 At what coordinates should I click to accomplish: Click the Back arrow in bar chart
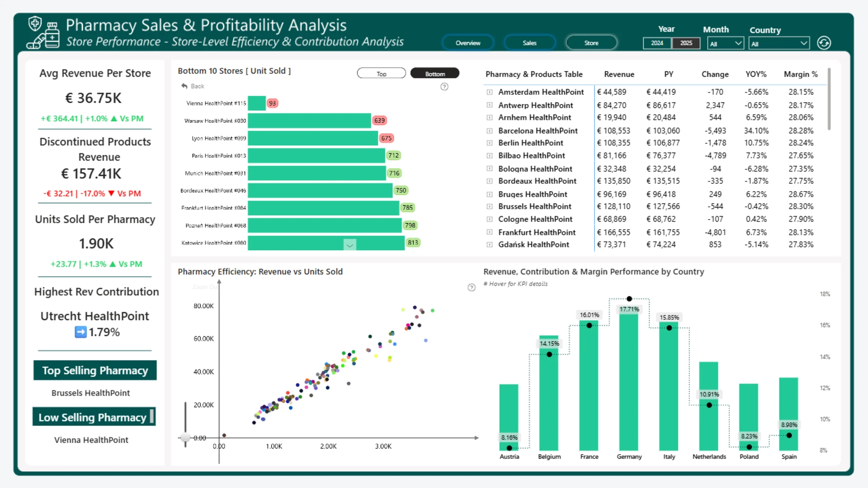(x=184, y=86)
